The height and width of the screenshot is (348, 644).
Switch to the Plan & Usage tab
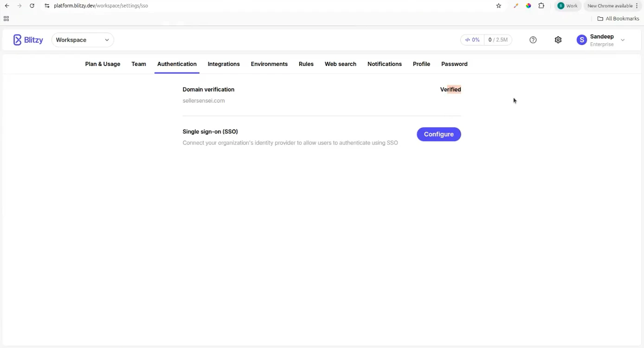pos(103,64)
